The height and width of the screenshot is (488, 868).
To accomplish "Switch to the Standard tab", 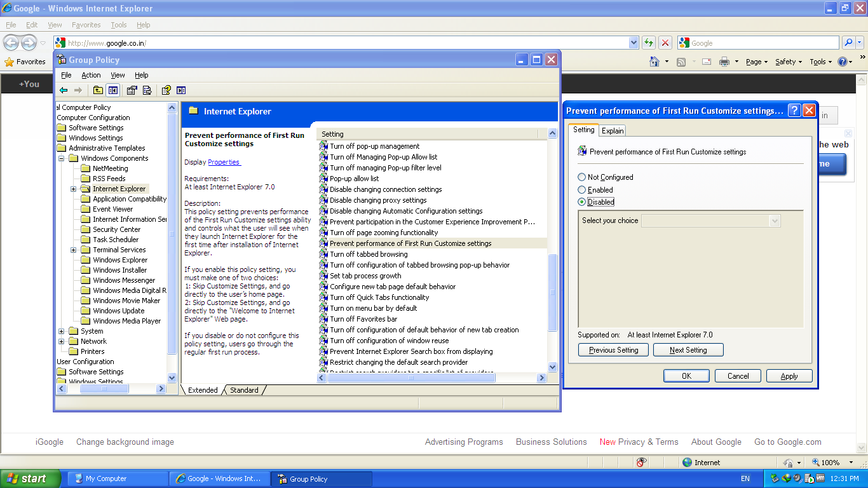I will click(x=244, y=390).
